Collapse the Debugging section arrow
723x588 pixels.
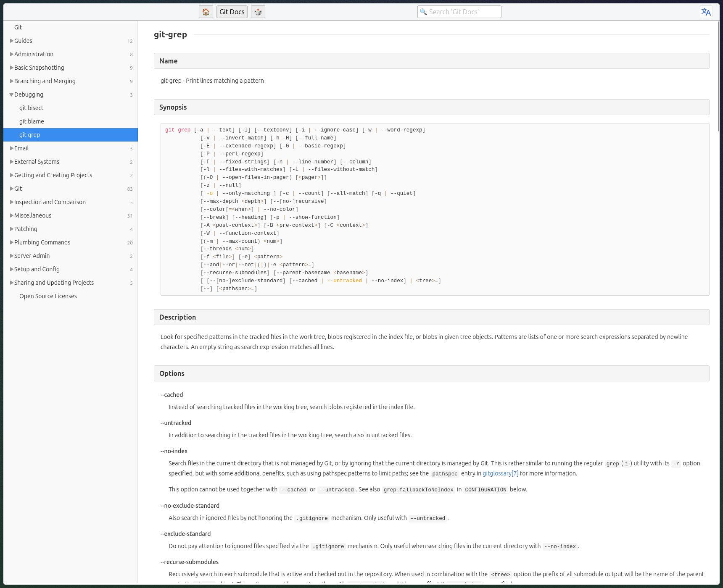[12, 94]
